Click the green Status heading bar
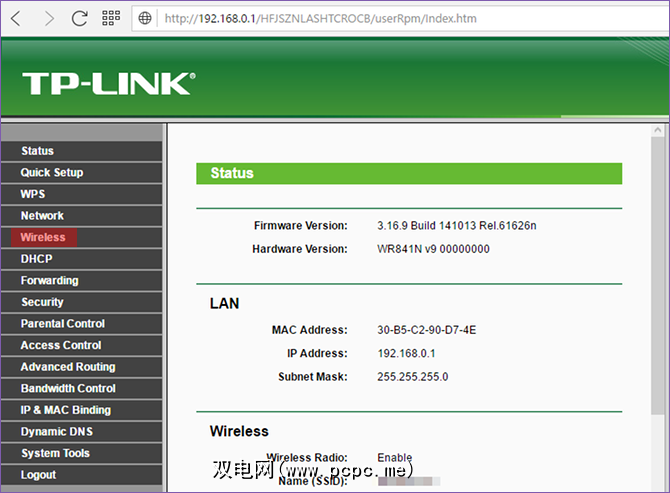The width and height of the screenshot is (670, 493). (x=409, y=173)
